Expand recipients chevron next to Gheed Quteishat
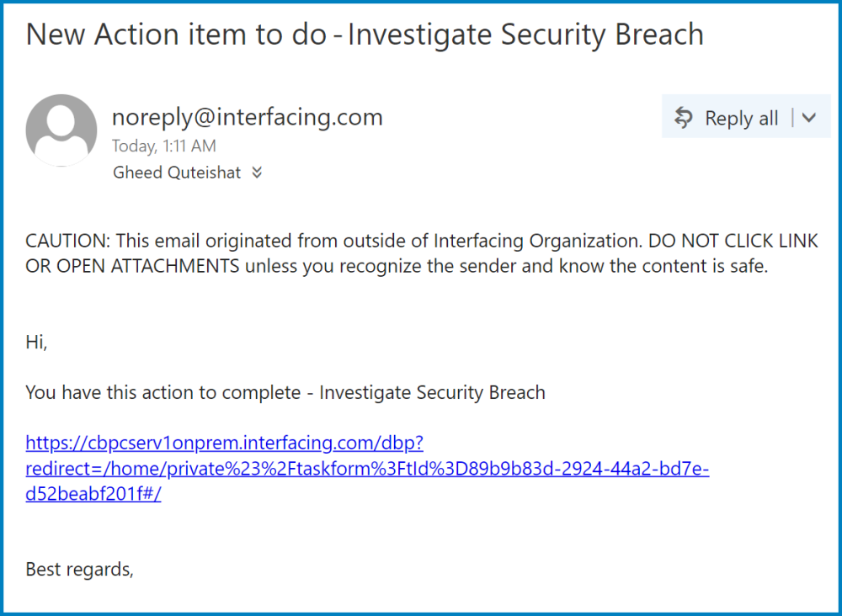Viewport: 842px width, 616px height. [x=257, y=173]
